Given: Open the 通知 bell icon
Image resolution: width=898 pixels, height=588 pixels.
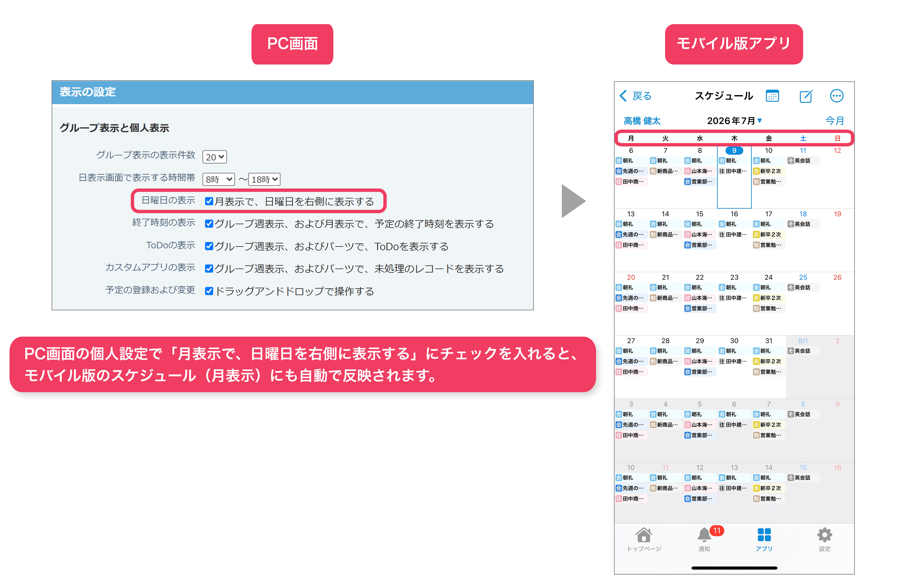Looking at the screenshot, I should point(704,535).
